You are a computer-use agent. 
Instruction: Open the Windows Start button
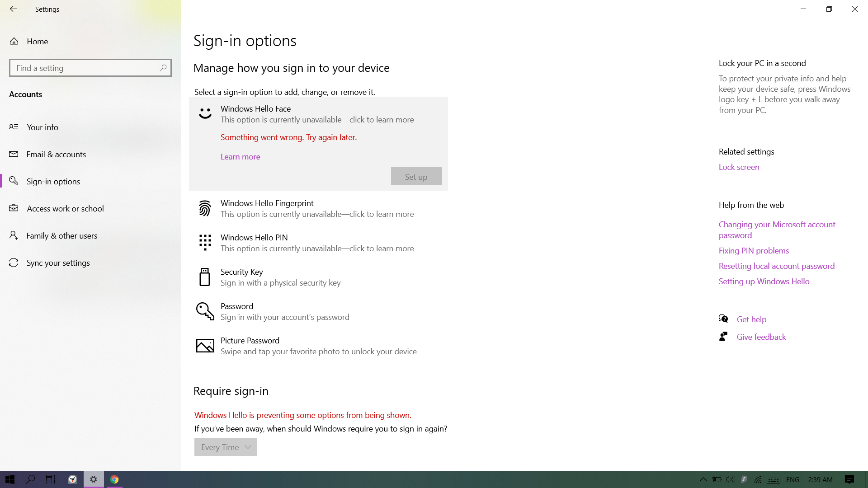pos(10,479)
